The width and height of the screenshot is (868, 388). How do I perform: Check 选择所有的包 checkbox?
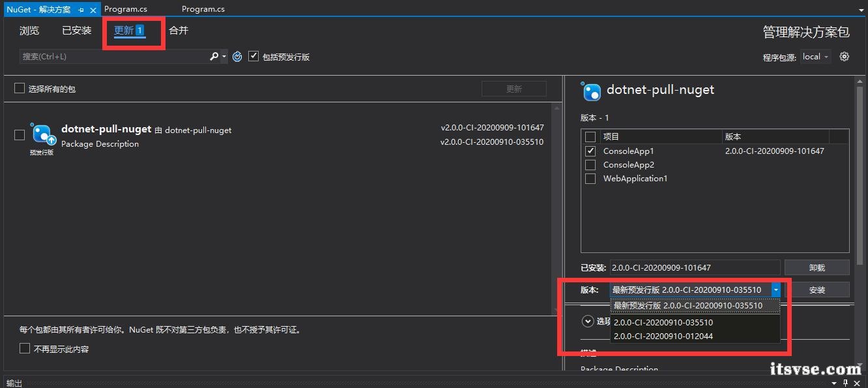pos(20,89)
